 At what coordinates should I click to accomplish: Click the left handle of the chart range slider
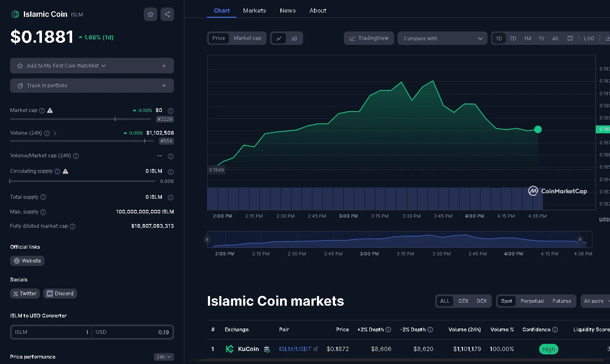207,240
